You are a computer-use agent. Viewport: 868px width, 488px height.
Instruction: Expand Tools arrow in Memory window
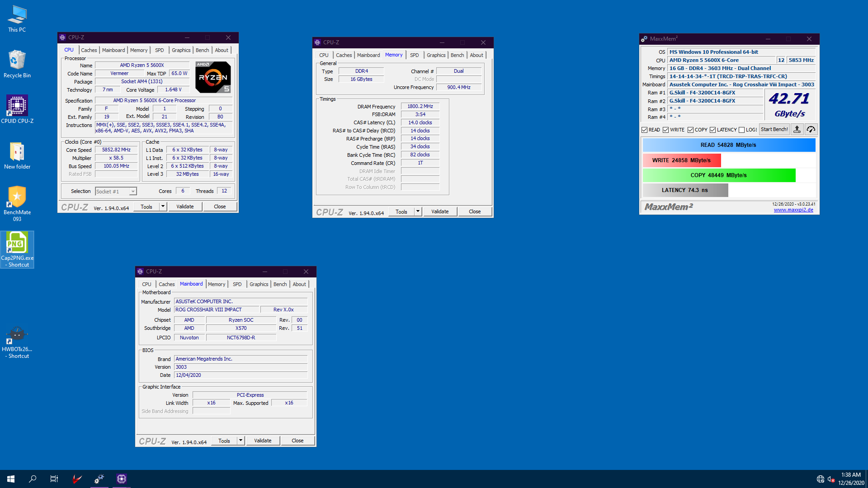418,211
